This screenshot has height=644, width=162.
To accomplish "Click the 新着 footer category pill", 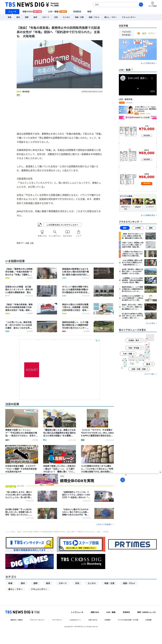I will click(10, 583).
